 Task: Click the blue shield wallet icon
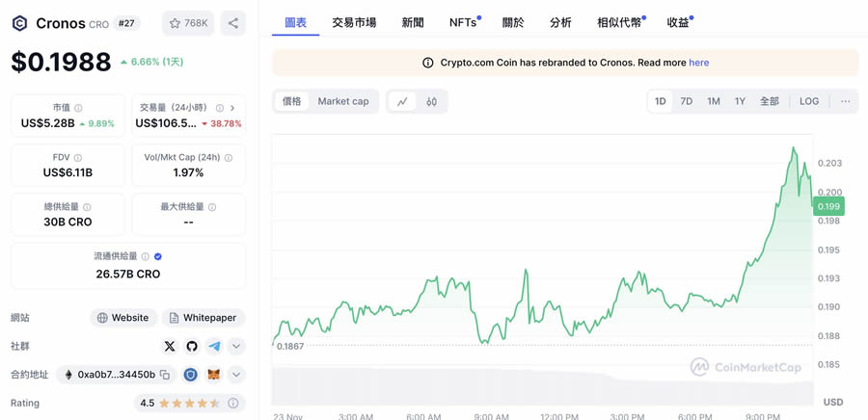[x=191, y=375]
